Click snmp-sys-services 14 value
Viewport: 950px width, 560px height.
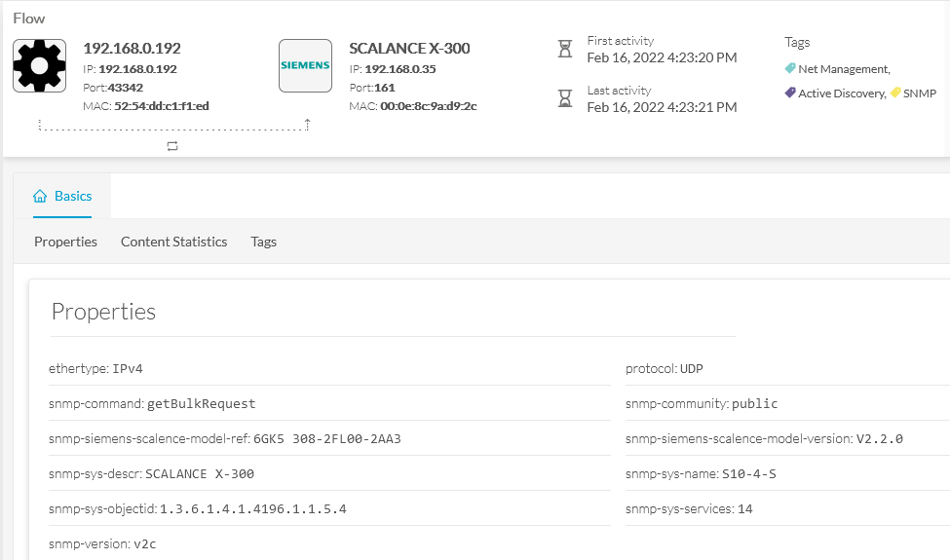tap(744, 509)
